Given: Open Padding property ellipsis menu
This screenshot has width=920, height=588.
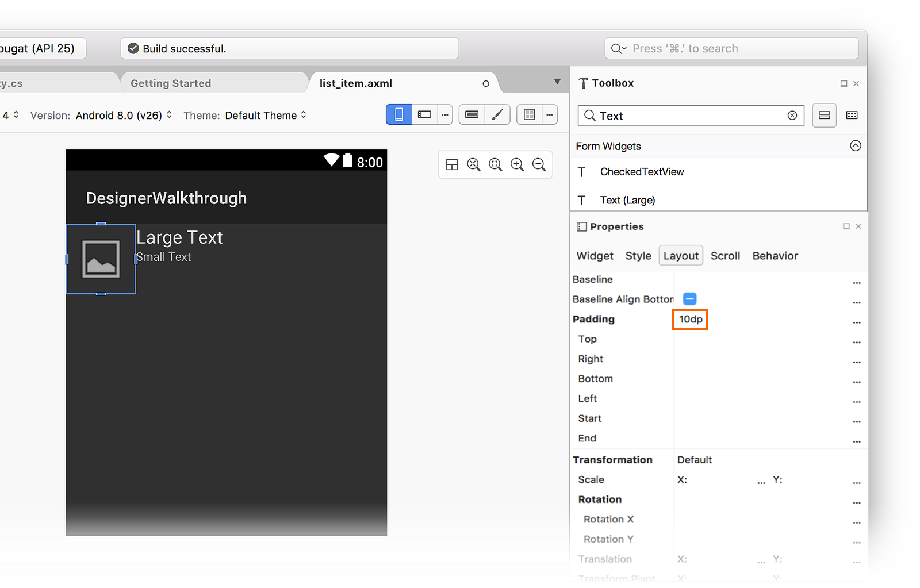Looking at the screenshot, I should pyautogui.click(x=857, y=322).
